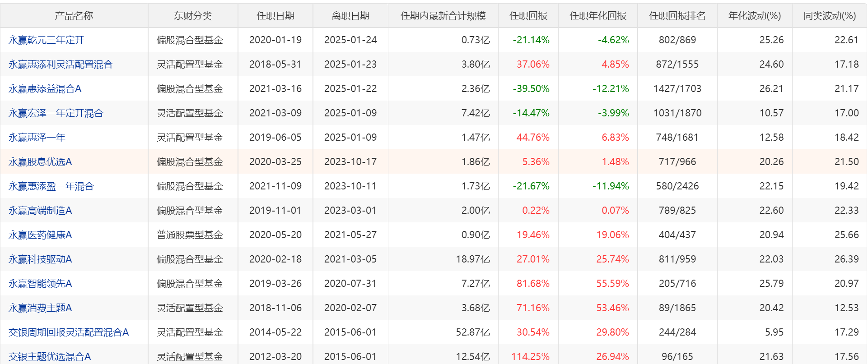This screenshot has width=868, height=364.
Task: Open fund link 永赢宏泽一年定开混合
Action: point(56,113)
